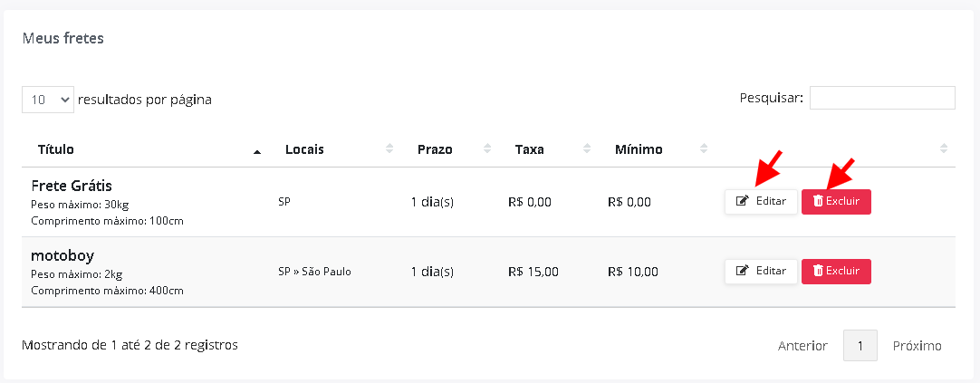Click sort arrows on Taxa column
Viewport: 980px width, 383px height.
point(587,148)
